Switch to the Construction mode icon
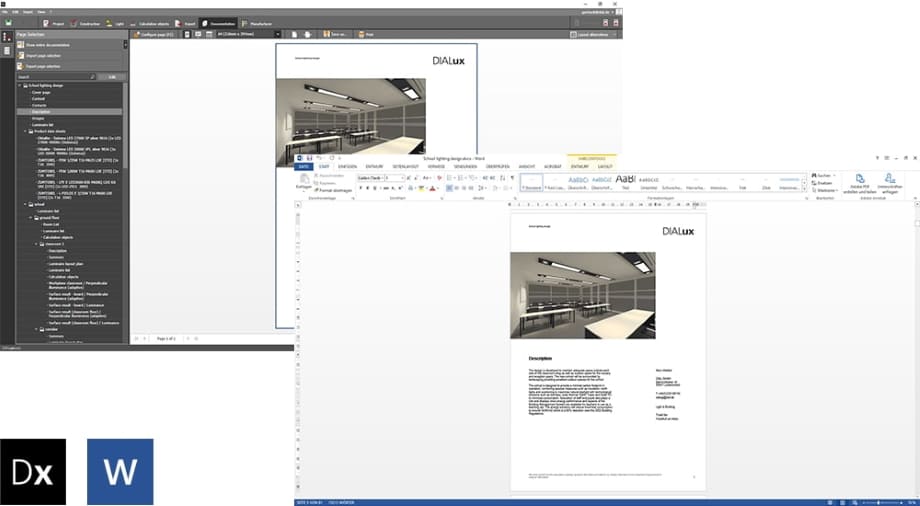920x506 pixels. [85, 21]
